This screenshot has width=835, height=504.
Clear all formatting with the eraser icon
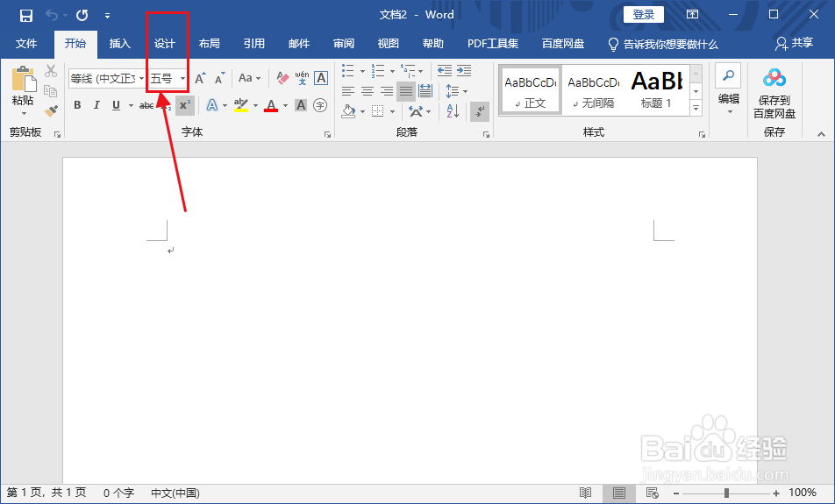(282, 78)
